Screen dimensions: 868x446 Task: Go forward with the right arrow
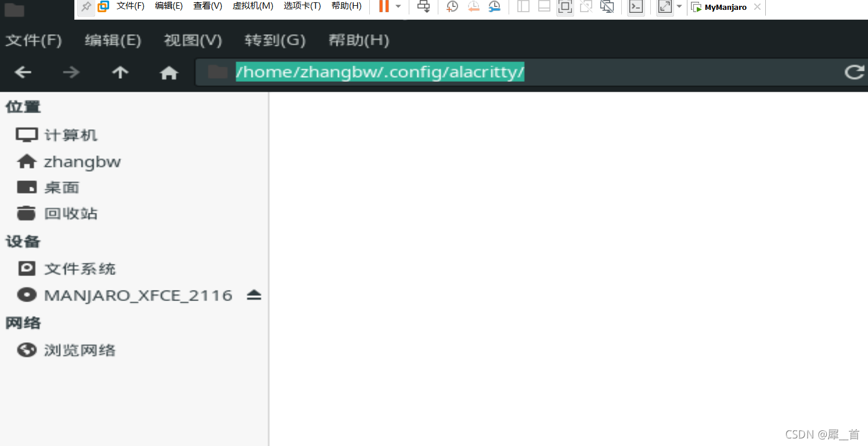click(x=71, y=72)
